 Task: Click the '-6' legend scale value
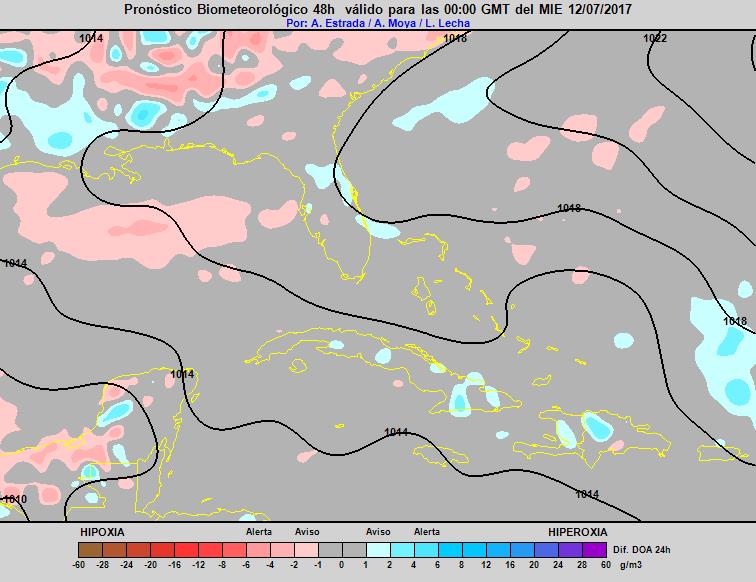246,565
